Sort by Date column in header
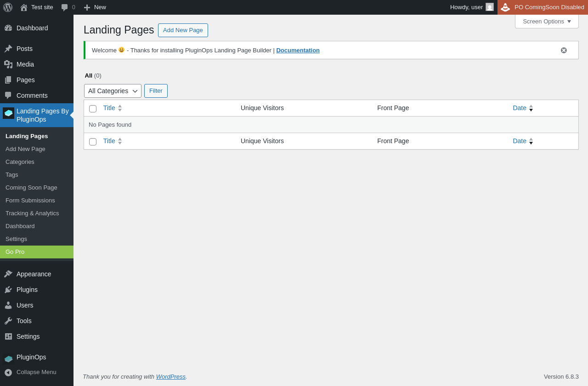588x386 pixels. click(520, 108)
